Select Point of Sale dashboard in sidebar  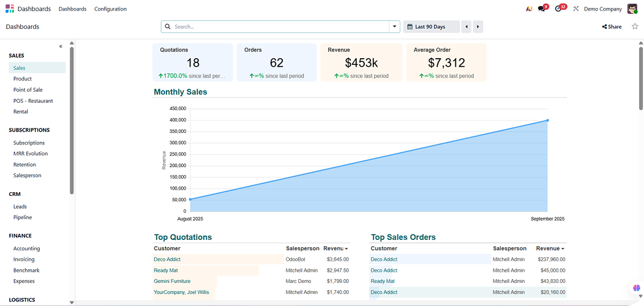pyautogui.click(x=28, y=90)
